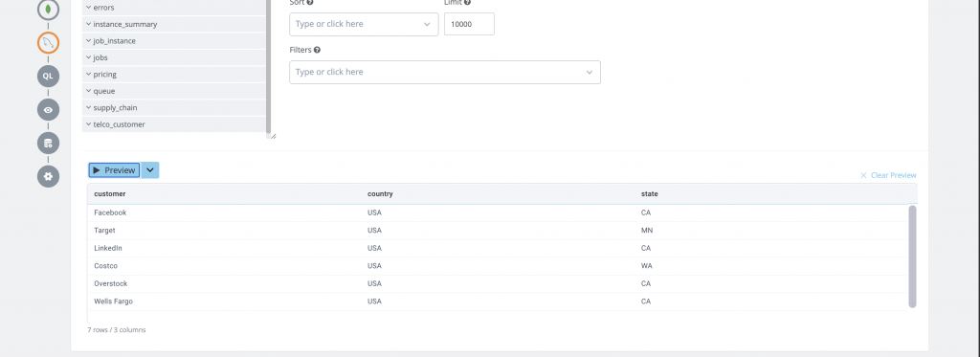The width and height of the screenshot is (980, 357).
Task: Click the Sort help question icon
Action: pyautogui.click(x=311, y=3)
